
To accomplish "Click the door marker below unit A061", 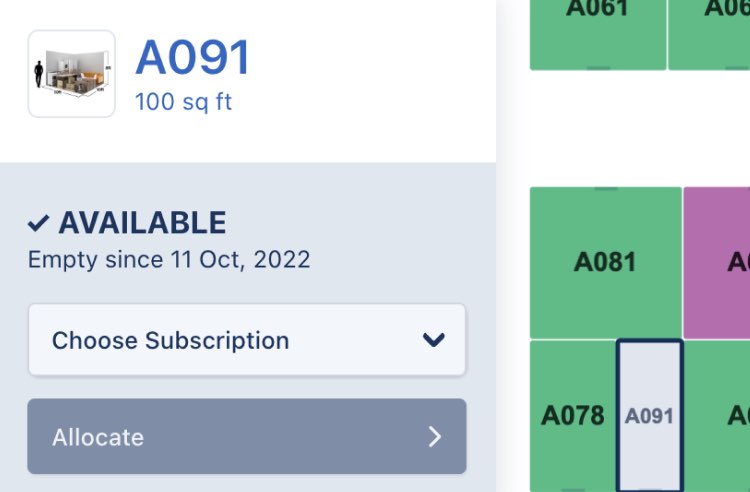I will coord(598,68).
